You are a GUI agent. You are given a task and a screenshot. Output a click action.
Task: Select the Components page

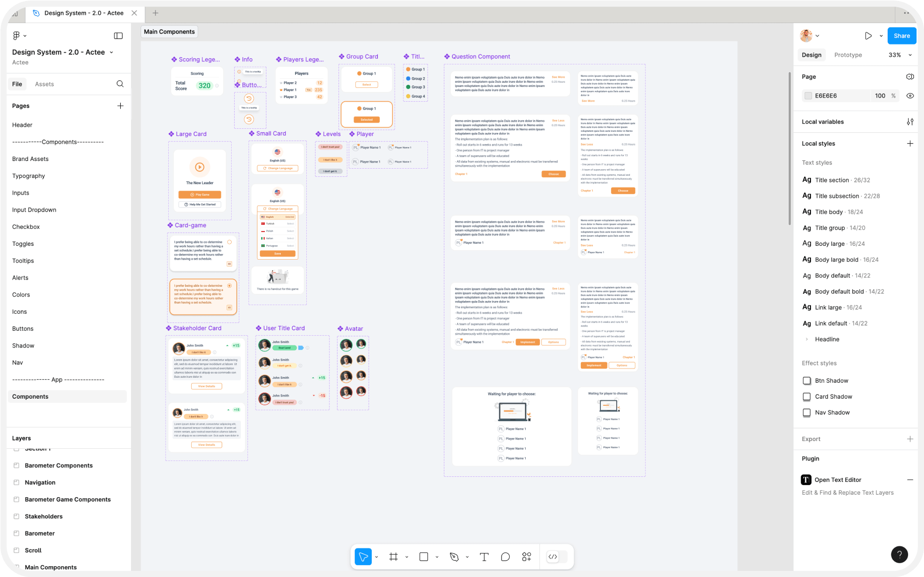(67, 397)
